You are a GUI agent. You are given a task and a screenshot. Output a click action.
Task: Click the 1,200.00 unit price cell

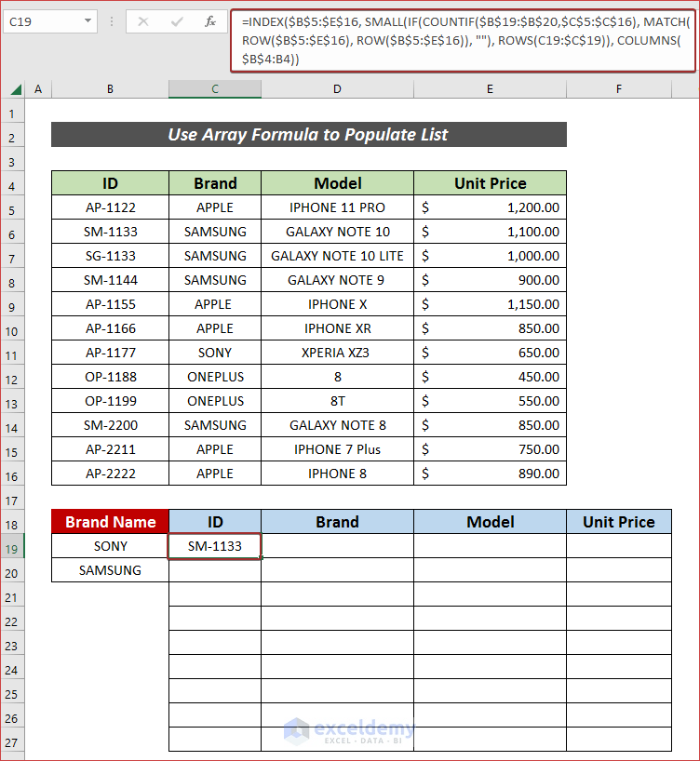tap(490, 207)
